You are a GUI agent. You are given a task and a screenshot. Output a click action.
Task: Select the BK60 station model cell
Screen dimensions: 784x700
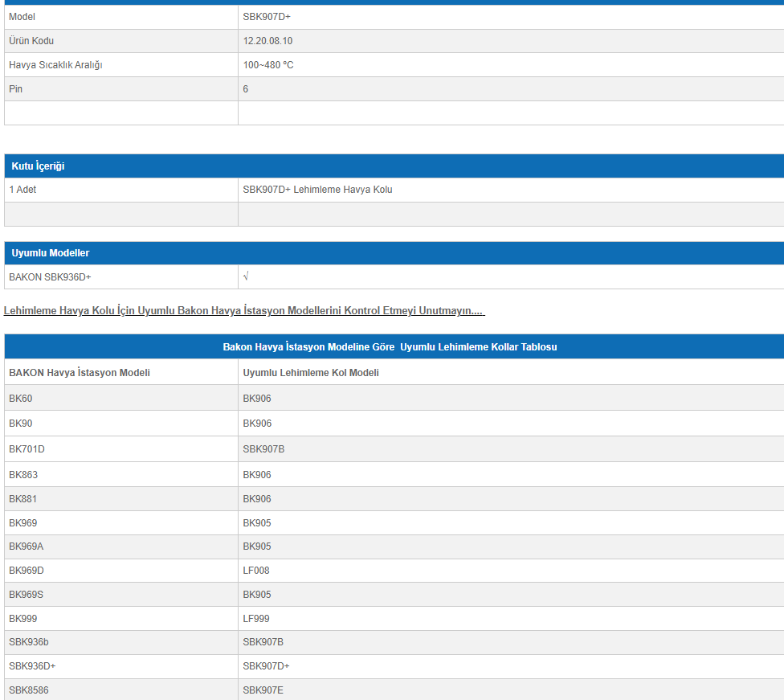121,399
